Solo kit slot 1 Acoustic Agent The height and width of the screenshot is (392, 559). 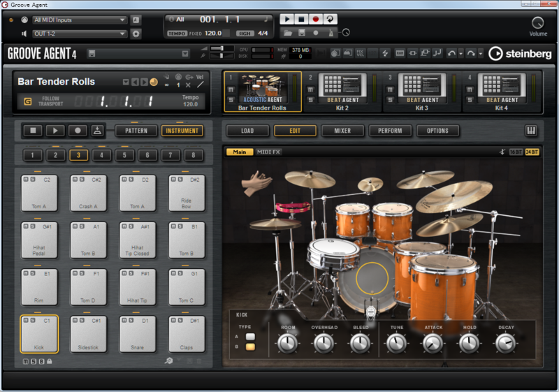[x=231, y=100]
